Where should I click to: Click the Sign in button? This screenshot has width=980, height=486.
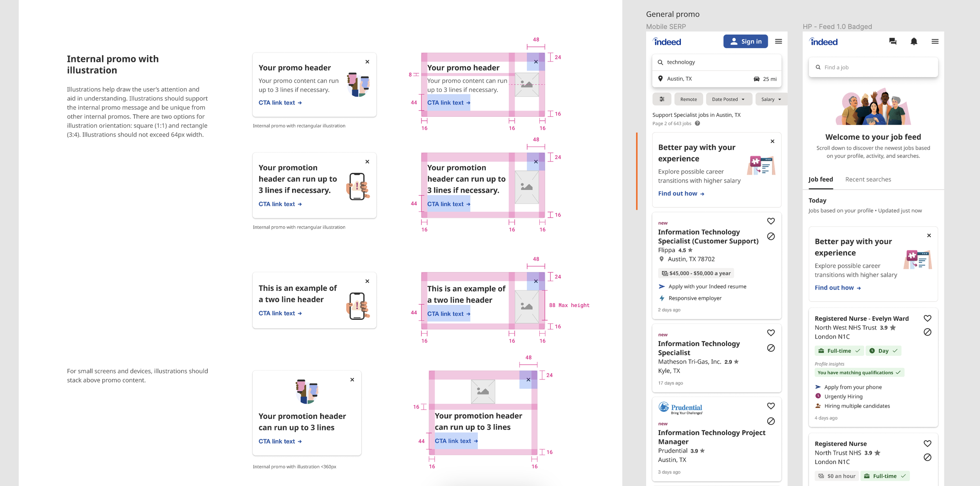pyautogui.click(x=745, y=42)
